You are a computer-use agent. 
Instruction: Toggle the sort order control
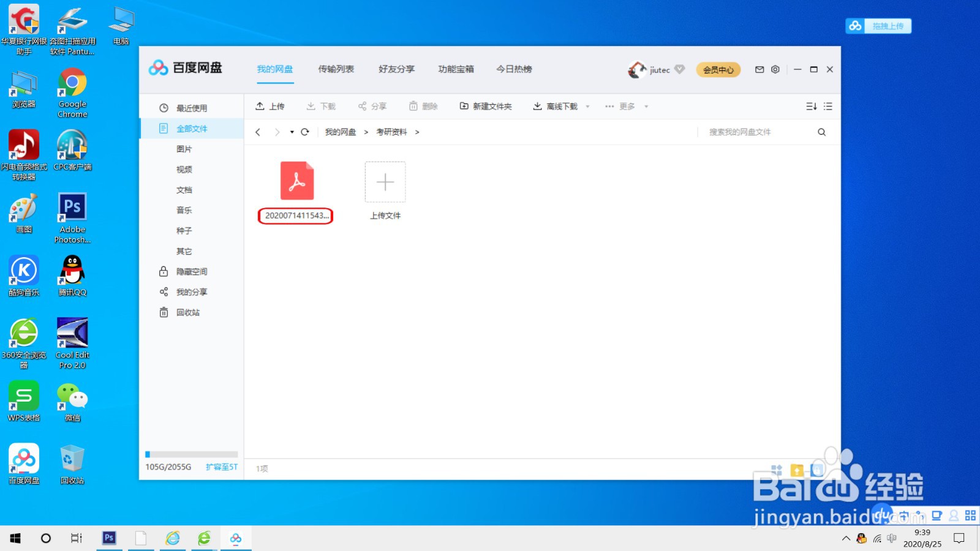[x=812, y=106]
